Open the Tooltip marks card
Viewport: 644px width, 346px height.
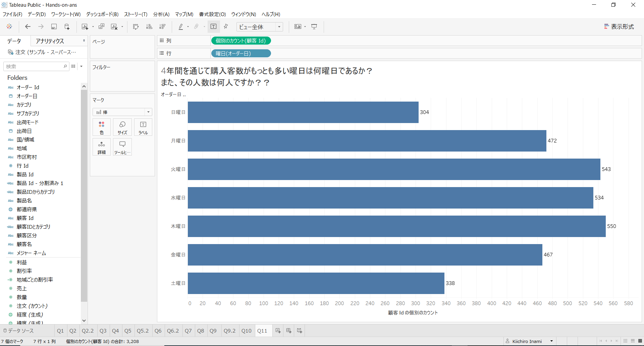tap(122, 147)
